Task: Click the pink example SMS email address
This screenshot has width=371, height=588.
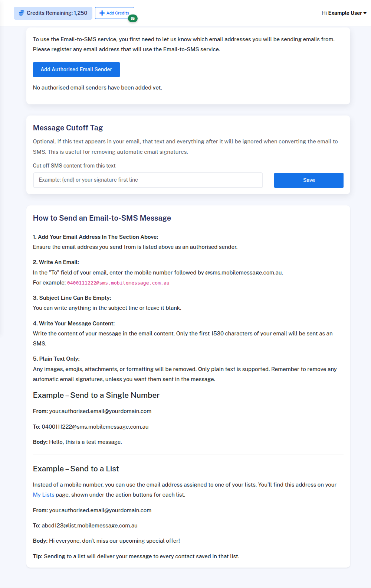Action: point(118,283)
